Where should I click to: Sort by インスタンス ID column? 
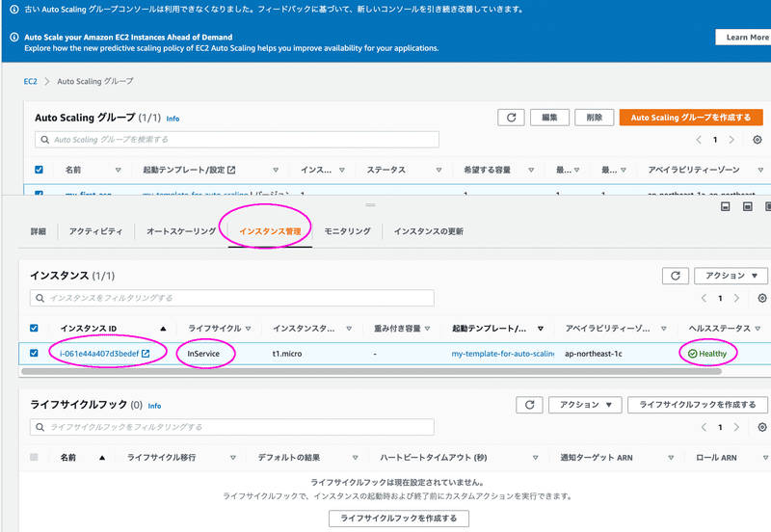click(x=163, y=329)
